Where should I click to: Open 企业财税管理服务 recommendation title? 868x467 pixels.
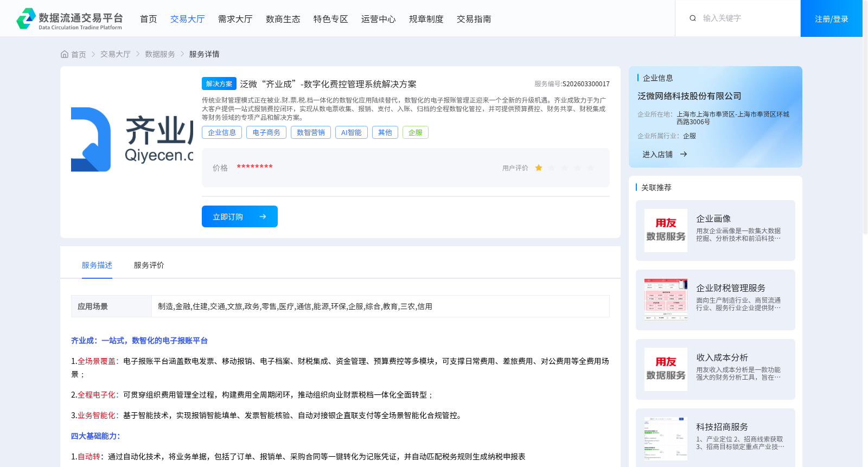(x=731, y=288)
